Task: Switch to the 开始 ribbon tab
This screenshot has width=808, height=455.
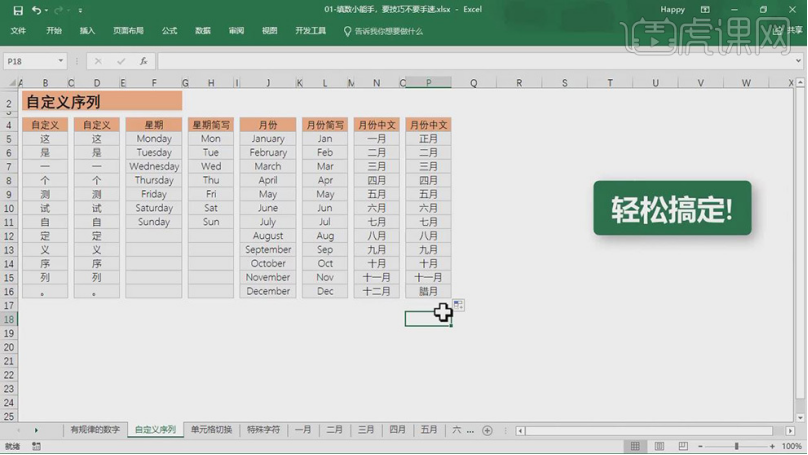Action: tap(54, 31)
